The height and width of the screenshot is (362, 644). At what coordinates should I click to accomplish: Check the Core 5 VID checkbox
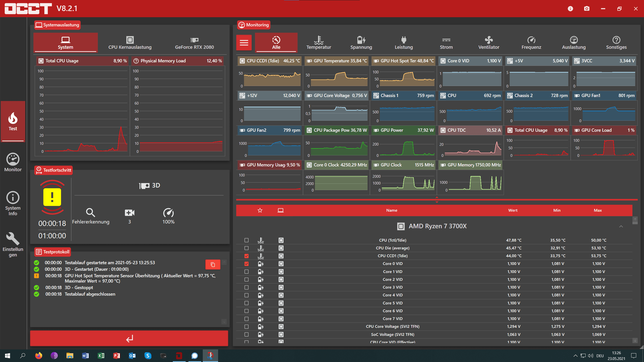[247, 303]
